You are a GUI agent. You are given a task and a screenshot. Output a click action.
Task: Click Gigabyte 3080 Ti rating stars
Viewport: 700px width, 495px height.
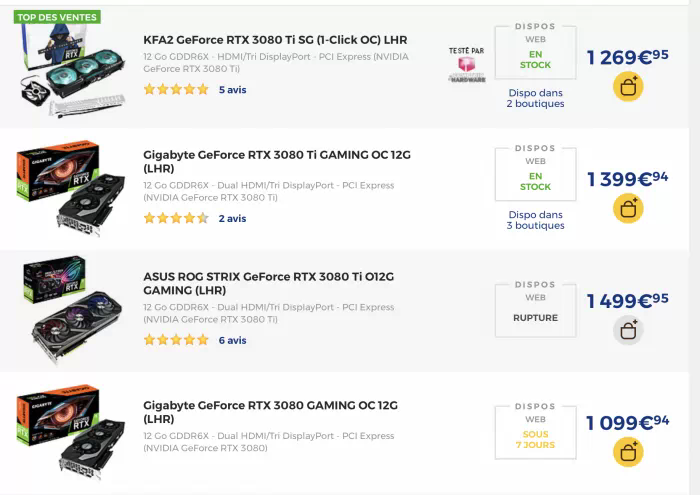tap(176, 218)
